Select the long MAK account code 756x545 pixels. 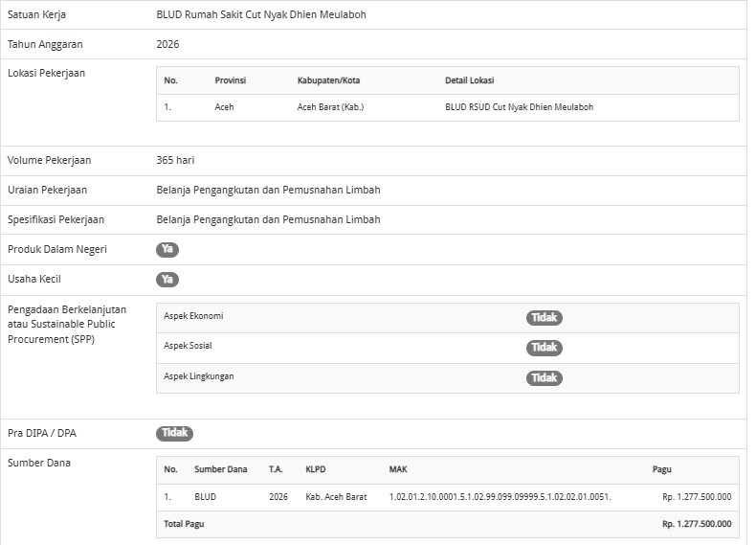point(500,497)
